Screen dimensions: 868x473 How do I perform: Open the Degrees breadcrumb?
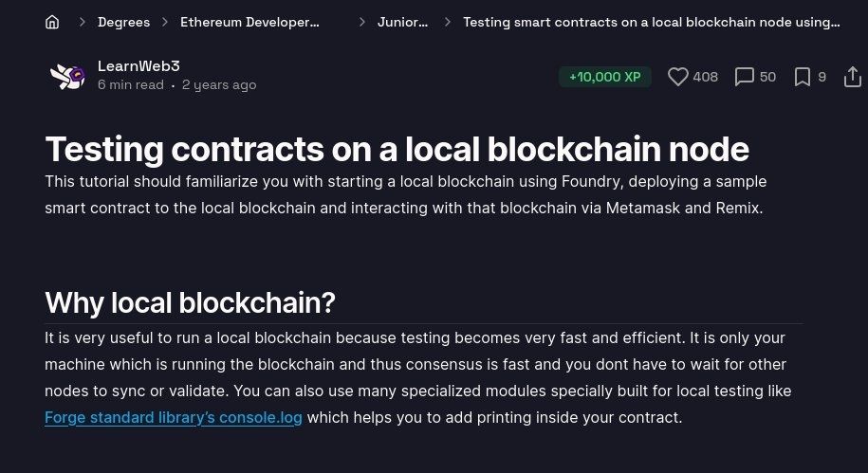[123, 22]
